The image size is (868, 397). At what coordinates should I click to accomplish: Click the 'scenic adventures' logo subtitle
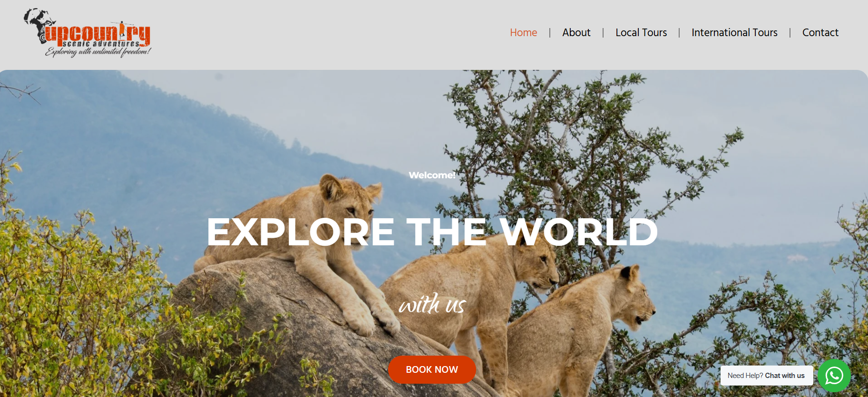click(101, 44)
